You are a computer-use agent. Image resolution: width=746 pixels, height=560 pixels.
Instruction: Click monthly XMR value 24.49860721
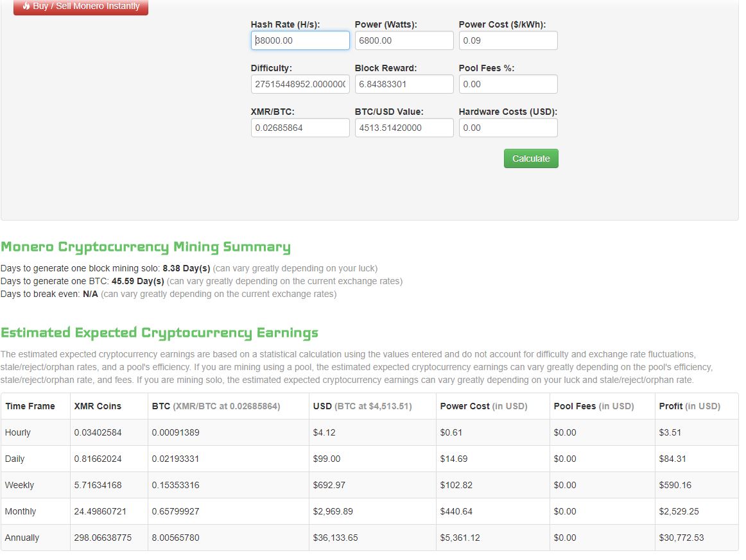[x=100, y=511]
